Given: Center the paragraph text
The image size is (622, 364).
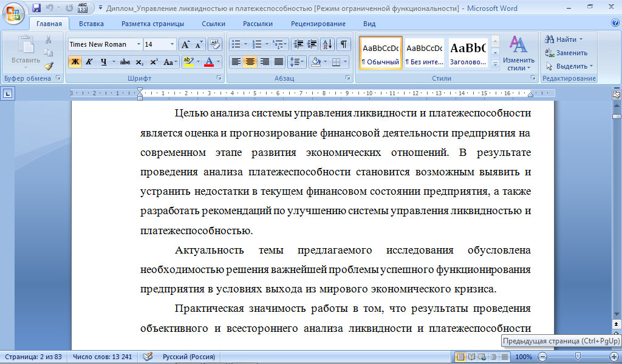Looking at the screenshot, I should (x=250, y=62).
